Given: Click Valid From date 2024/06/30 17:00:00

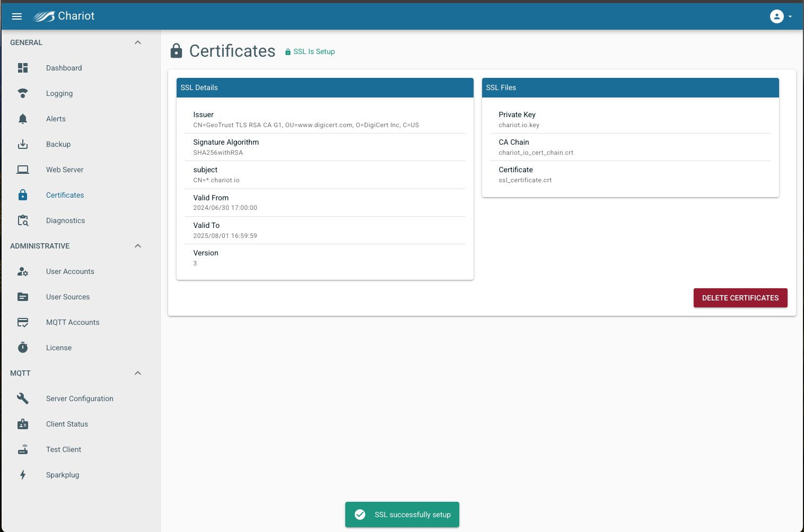Looking at the screenshot, I should 225,208.
